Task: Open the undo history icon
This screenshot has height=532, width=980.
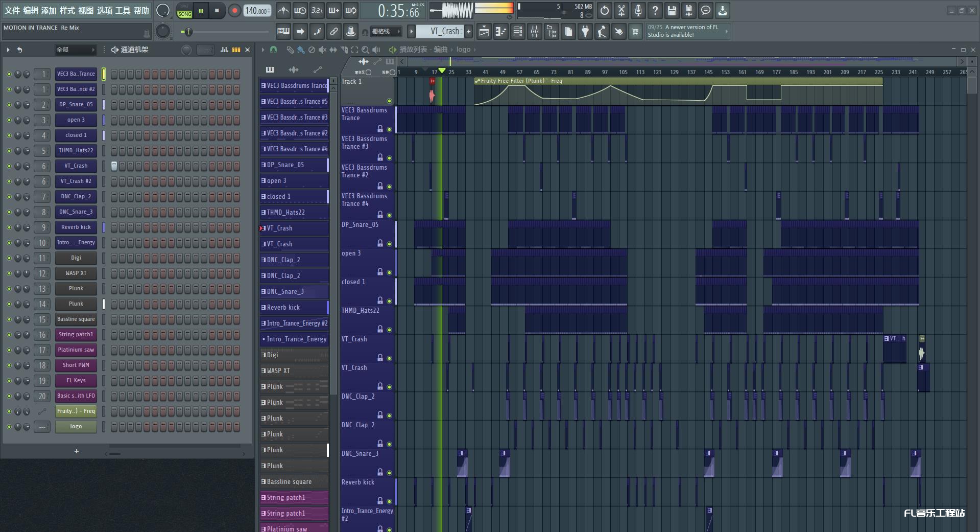Action: 605,10
